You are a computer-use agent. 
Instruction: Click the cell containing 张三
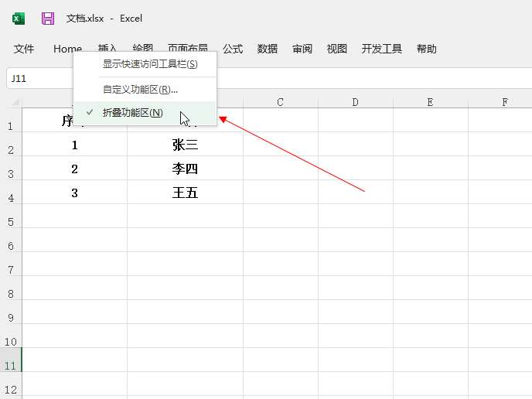point(185,145)
